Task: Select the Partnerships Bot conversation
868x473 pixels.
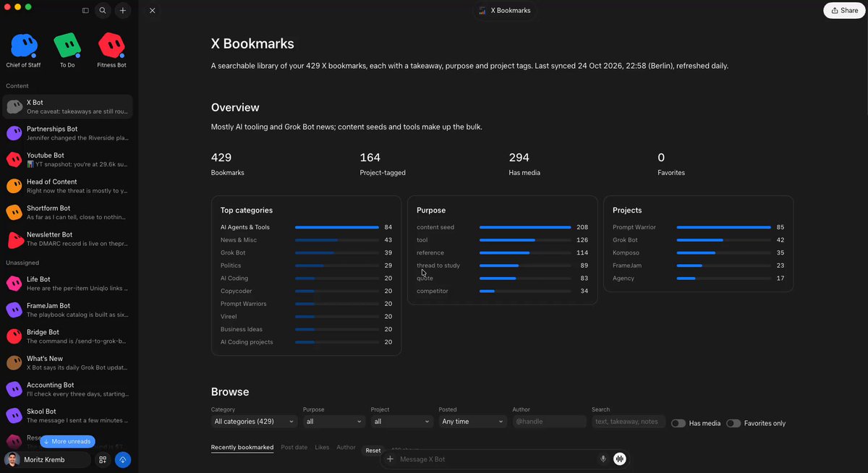Action: [67, 133]
